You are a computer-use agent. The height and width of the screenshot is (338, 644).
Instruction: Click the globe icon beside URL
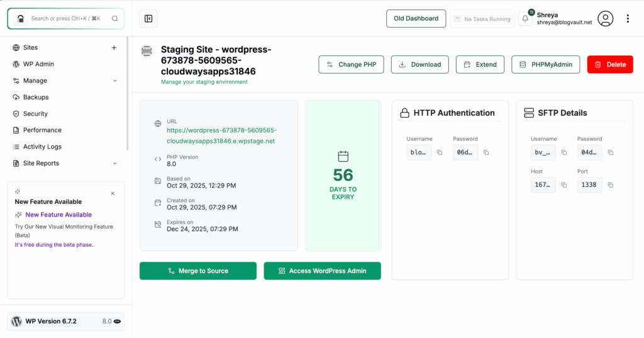[x=158, y=123]
